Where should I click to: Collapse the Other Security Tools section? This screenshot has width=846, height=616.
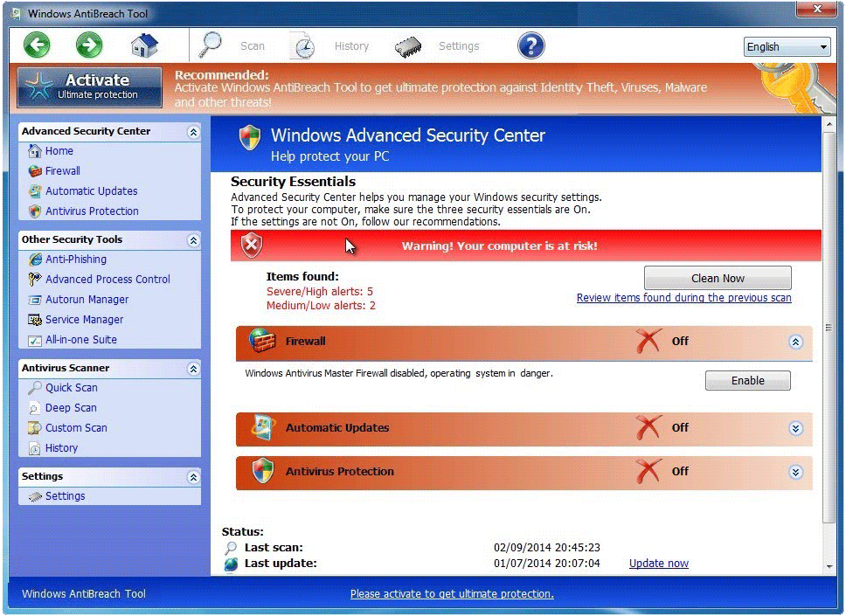[x=193, y=240]
